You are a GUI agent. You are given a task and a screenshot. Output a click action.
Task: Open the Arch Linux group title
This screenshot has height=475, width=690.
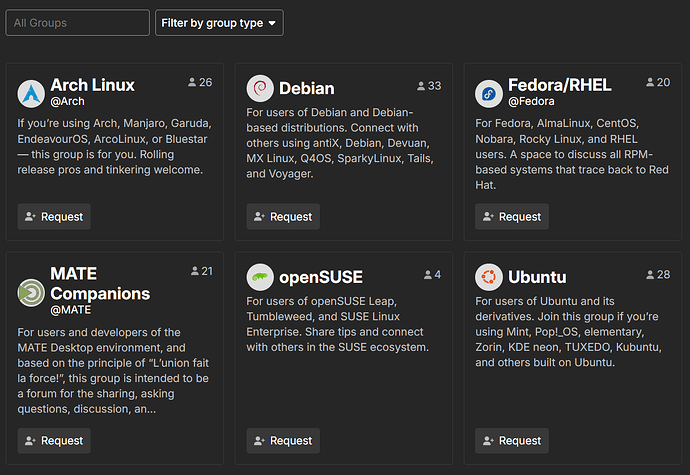point(92,85)
